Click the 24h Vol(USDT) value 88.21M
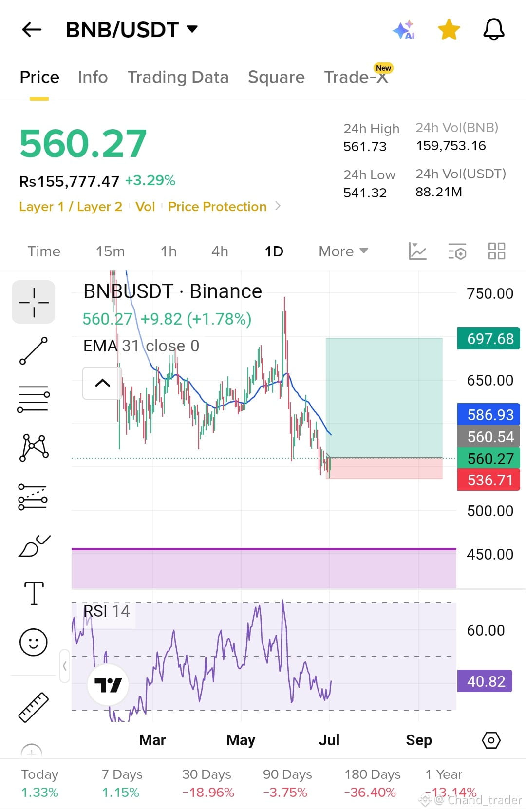 point(439,192)
